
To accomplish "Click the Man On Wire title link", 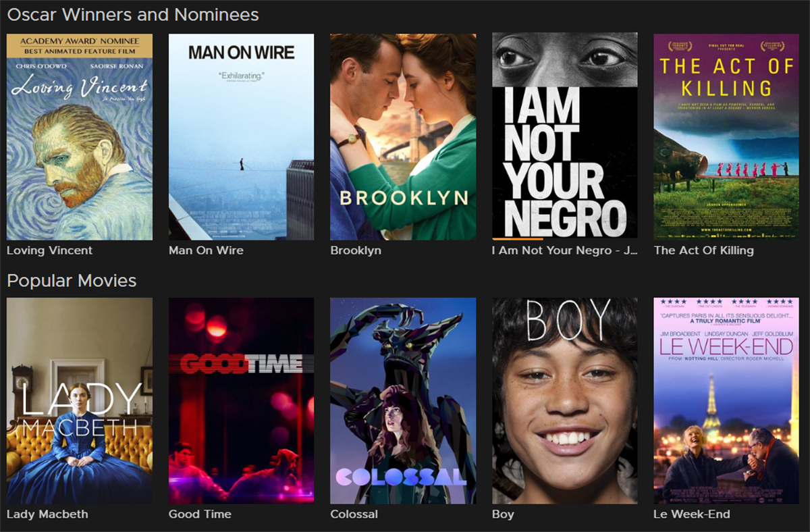I will tap(206, 250).
